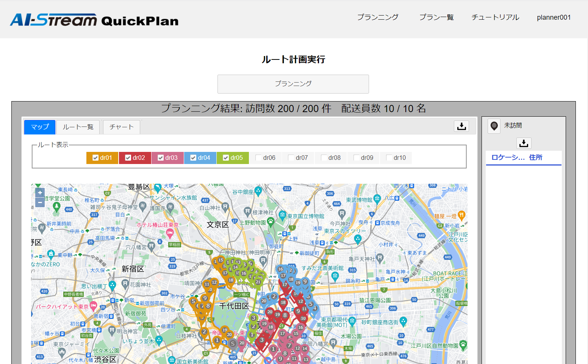
Task: Open the チュートリアル navigation link
Action: click(x=495, y=17)
